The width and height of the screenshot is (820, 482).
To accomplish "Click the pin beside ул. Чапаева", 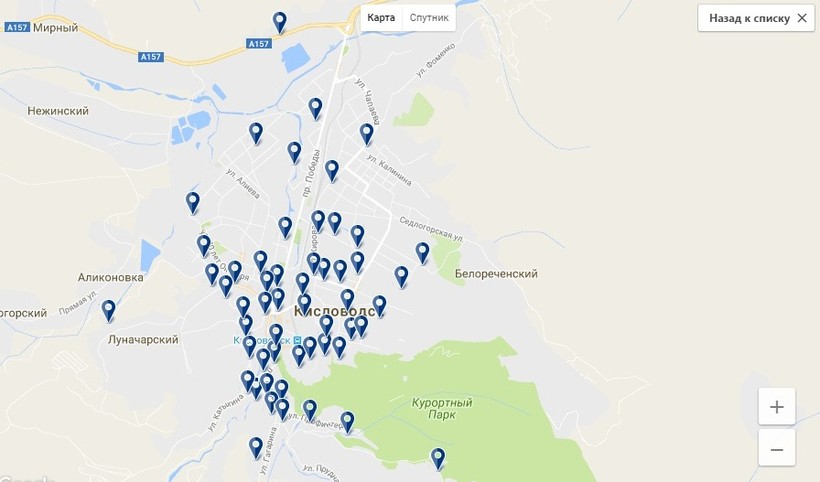I will click(367, 134).
